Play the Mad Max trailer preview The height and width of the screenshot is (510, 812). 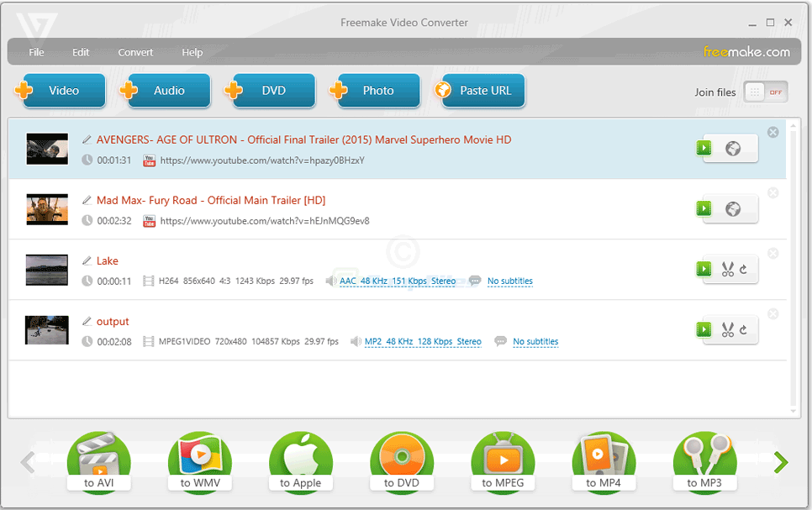click(704, 208)
